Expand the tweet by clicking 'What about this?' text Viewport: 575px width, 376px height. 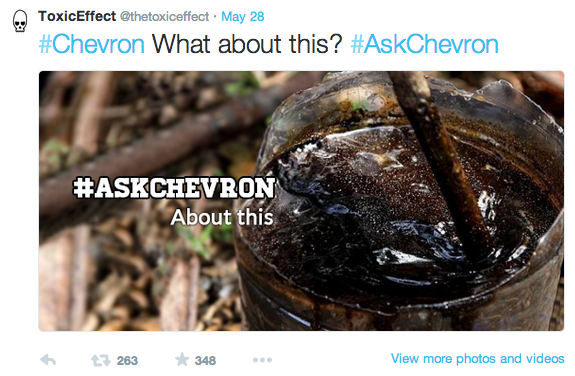[x=247, y=44]
